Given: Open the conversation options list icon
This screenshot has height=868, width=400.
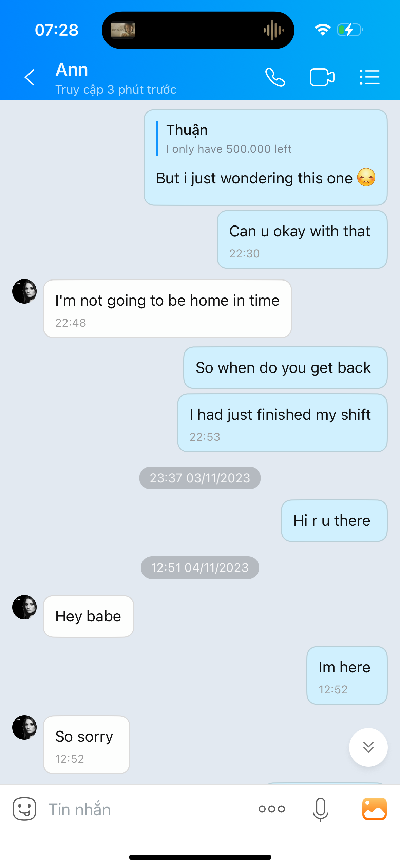Looking at the screenshot, I should [369, 77].
